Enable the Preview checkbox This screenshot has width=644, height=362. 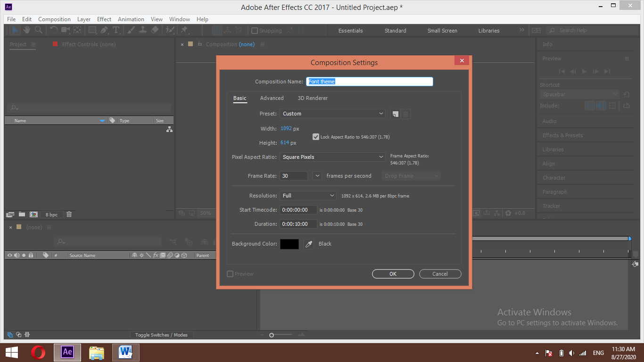[x=230, y=273]
